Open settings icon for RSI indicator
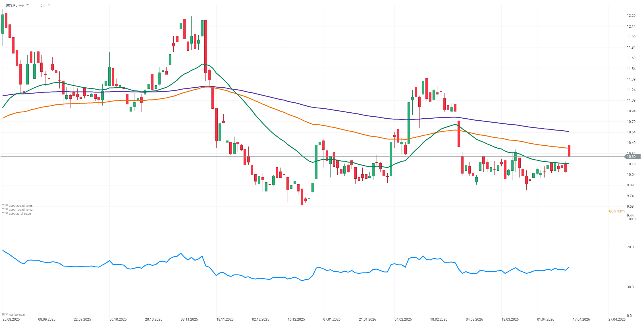The height and width of the screenshot is (324, 644). tap(3, 314)
